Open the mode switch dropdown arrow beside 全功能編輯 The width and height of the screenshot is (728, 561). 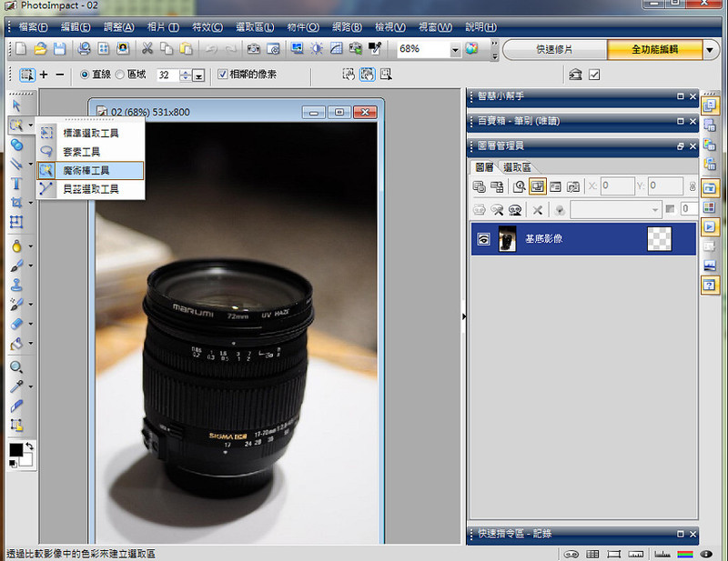(x=710, y=50)
